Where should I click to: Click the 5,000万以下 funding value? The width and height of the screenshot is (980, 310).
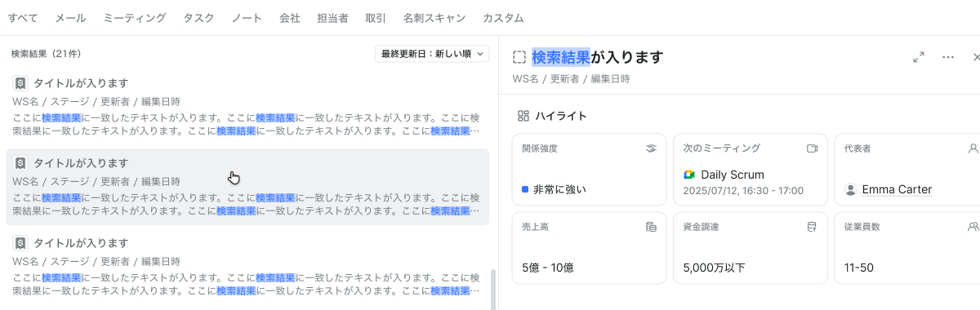(715, 268)
